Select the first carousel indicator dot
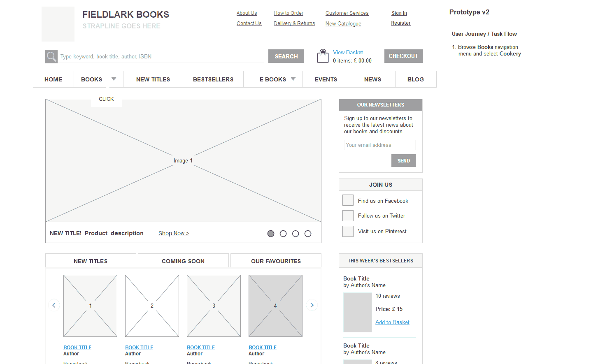 point(271,233)
